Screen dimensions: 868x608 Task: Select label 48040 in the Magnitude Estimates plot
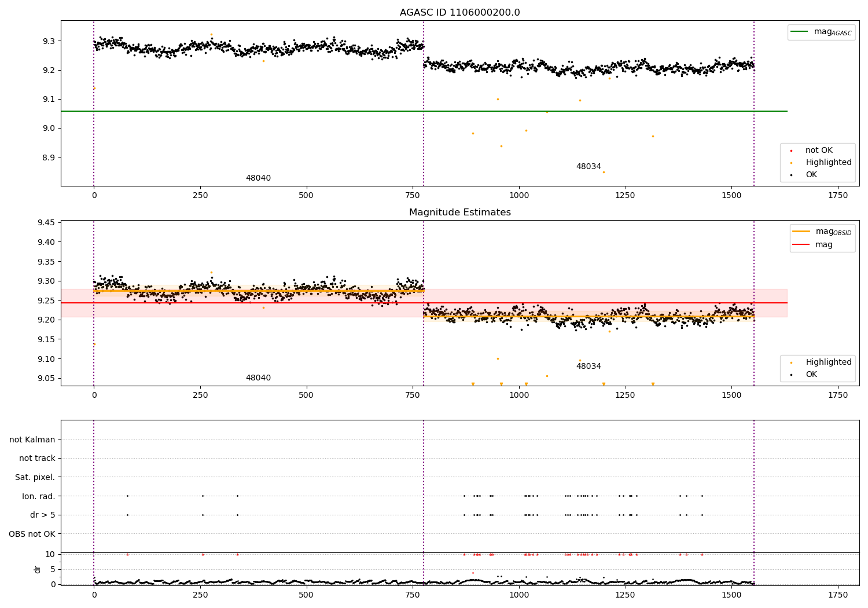tap(258, 378)
